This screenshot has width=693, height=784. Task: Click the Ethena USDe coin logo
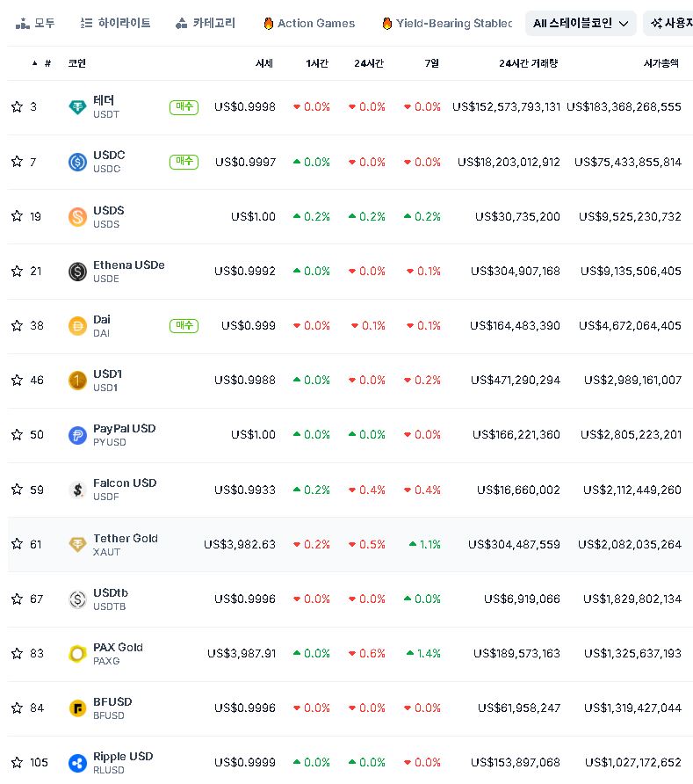[77, 272]
